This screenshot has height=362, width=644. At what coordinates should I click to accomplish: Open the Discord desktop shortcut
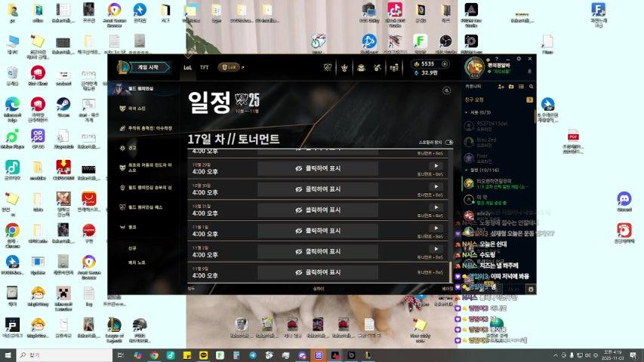[x=624, y=201]
